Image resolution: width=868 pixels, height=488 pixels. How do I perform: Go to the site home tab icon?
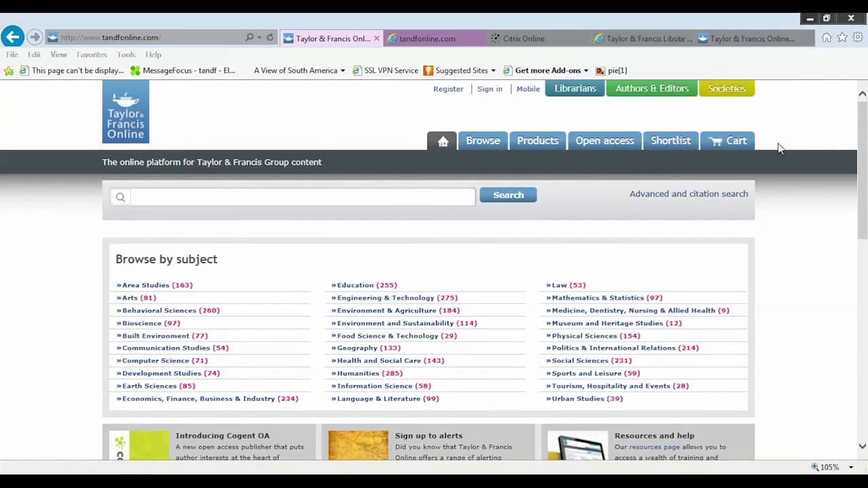coord(443,141)
